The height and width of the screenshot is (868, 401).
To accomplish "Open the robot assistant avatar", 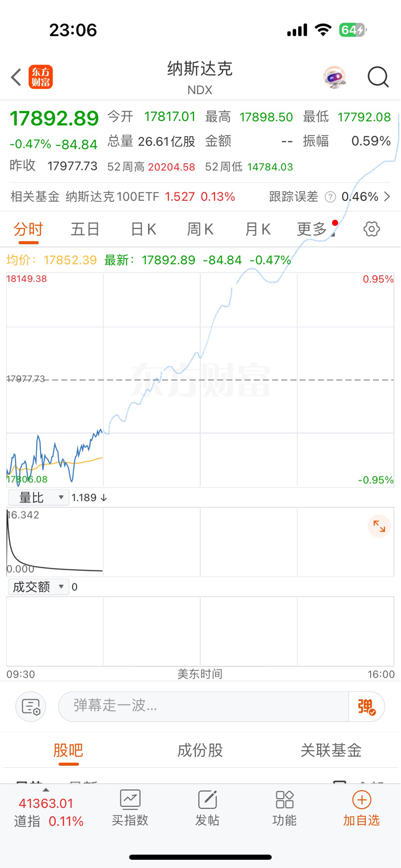I will pos(334,77).
